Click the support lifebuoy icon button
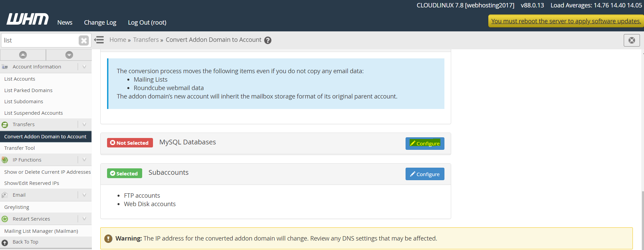 [632, 40]
